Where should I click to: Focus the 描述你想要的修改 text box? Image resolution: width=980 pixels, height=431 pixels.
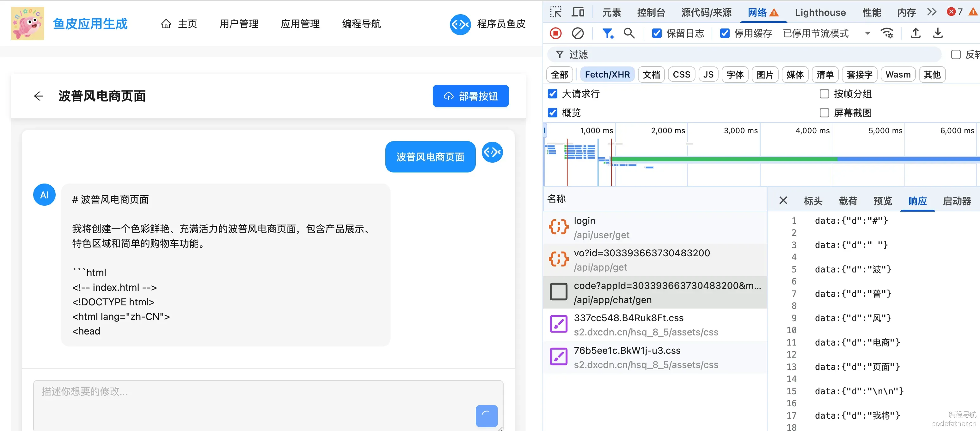click(268, 405)
